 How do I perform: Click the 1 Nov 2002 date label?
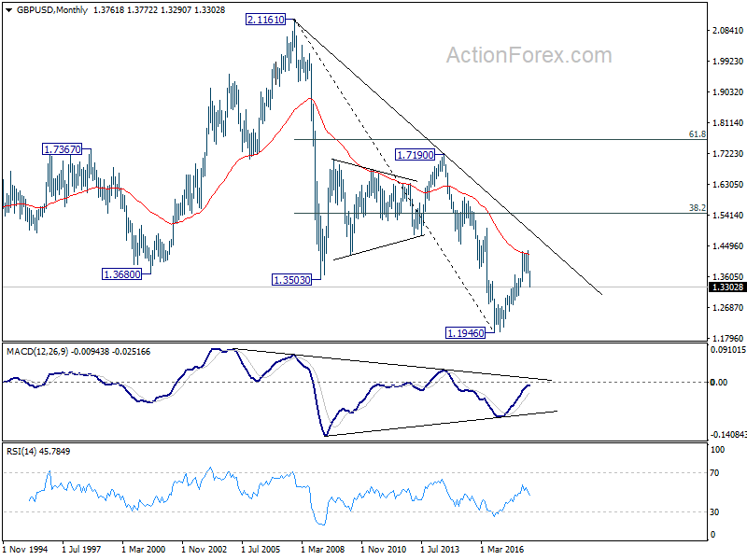click(x=204, y=549)
